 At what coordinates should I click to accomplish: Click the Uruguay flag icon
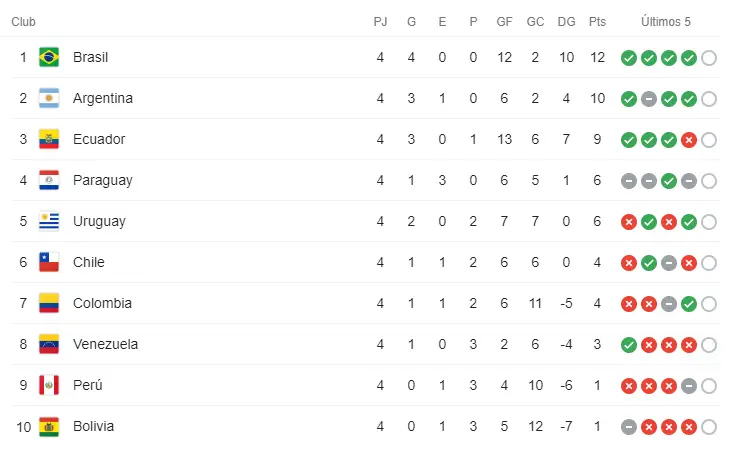(x=49, y=221)
